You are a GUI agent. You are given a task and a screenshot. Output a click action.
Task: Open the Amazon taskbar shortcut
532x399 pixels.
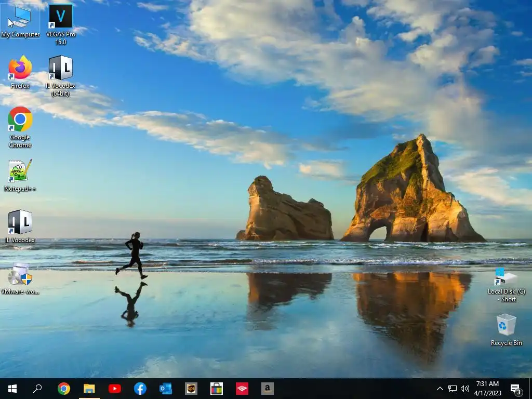(268, 389)
